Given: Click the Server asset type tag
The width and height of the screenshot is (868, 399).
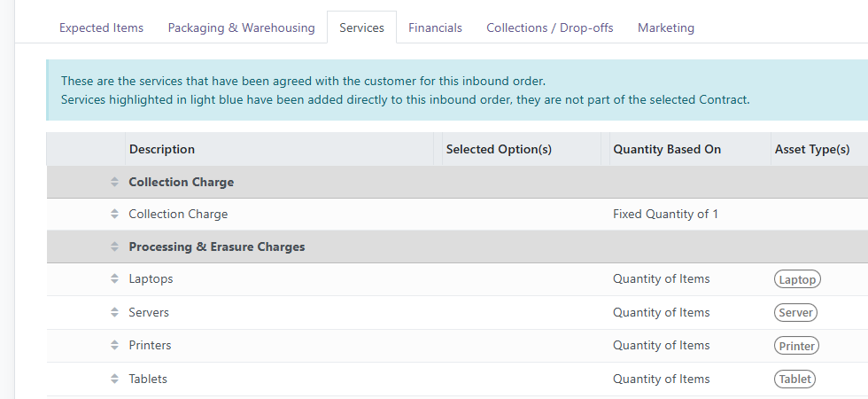Looking at the screenshot, I should pyautogui.click(x=795, y=312).
